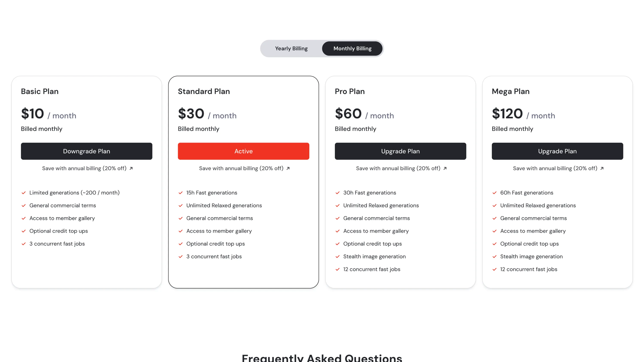The height and width of the screenshot is (362, 644).
Task: Click the checkmark next to 15h Fast generations
Action: tap(181, 193)
